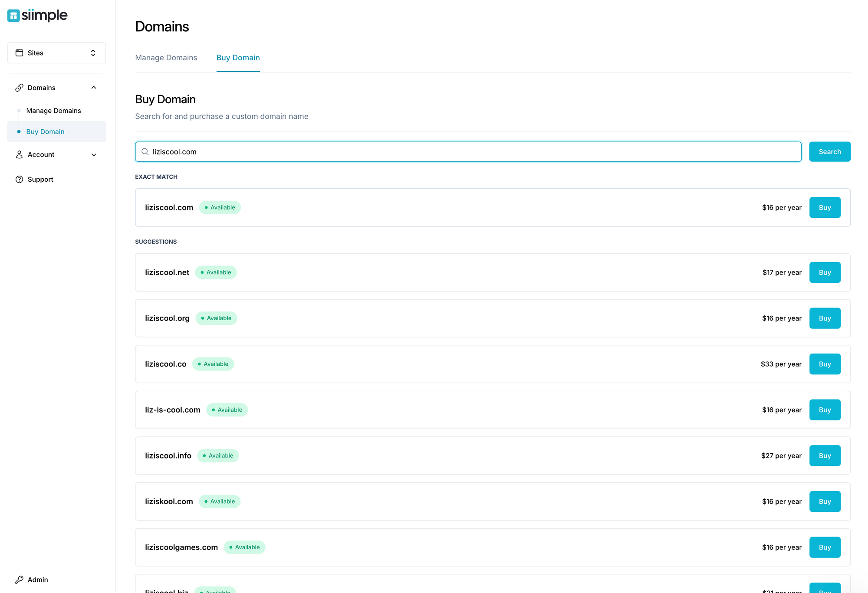Click the magnifier icon in search field
Image resolution: width=868 pixels, height=593 pixels.
pos(145,152)
